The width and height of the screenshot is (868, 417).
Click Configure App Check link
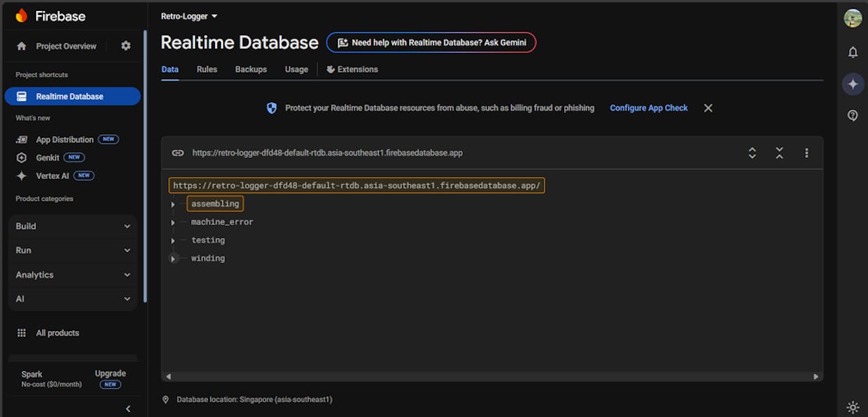(x=648, y=108)
